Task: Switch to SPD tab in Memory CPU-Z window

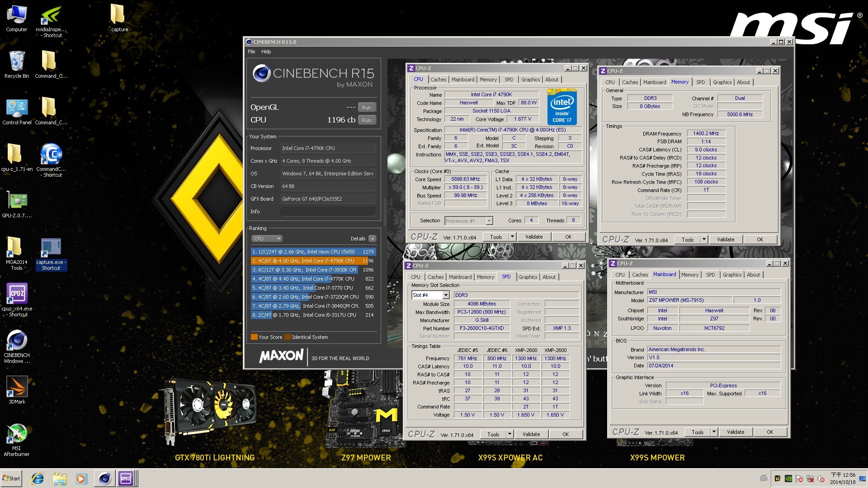Action: pos(700,82)
